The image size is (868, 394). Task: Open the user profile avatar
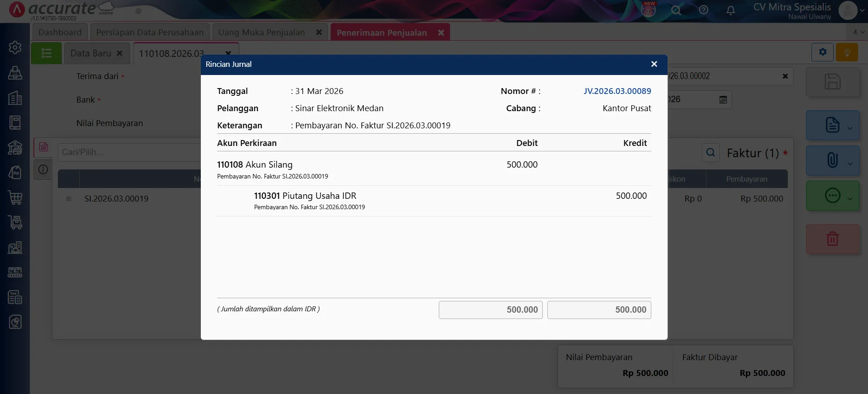(848, 10)
